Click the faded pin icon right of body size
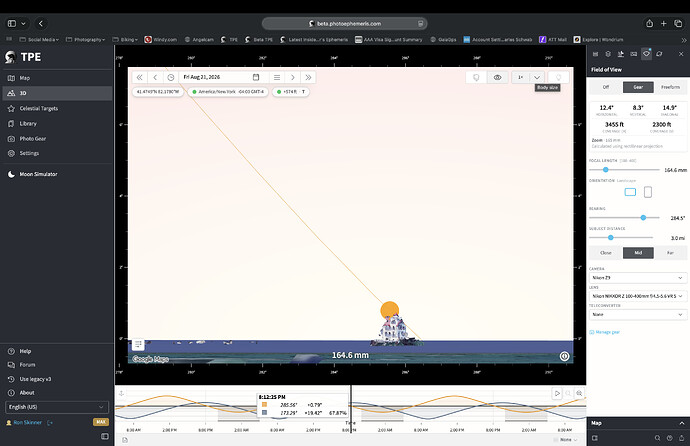Screen dimensions: 690x446 pyautogui.click(x=558, y=77)
